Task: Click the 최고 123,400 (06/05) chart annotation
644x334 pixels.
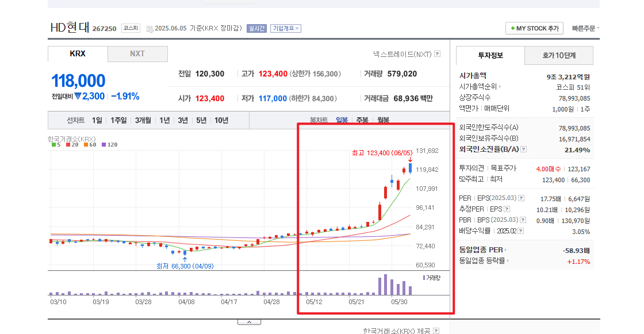Action: (x=382, y=153)
